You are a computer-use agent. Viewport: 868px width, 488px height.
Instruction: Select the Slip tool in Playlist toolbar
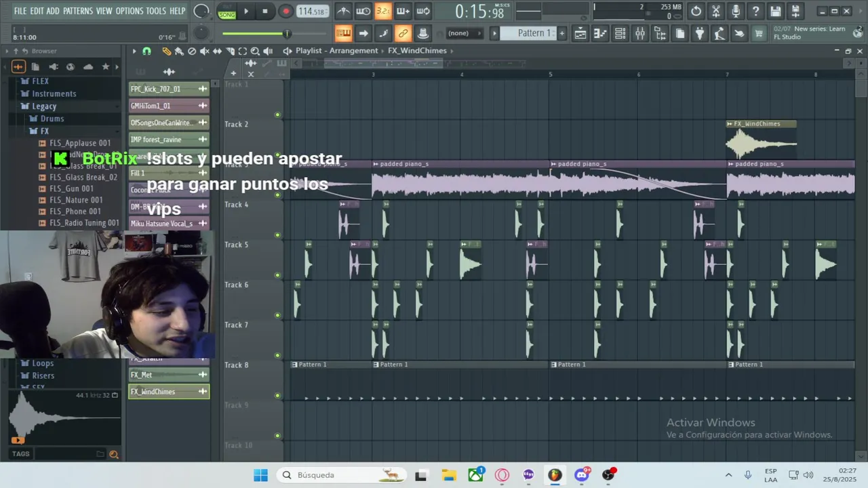(217, 51)
